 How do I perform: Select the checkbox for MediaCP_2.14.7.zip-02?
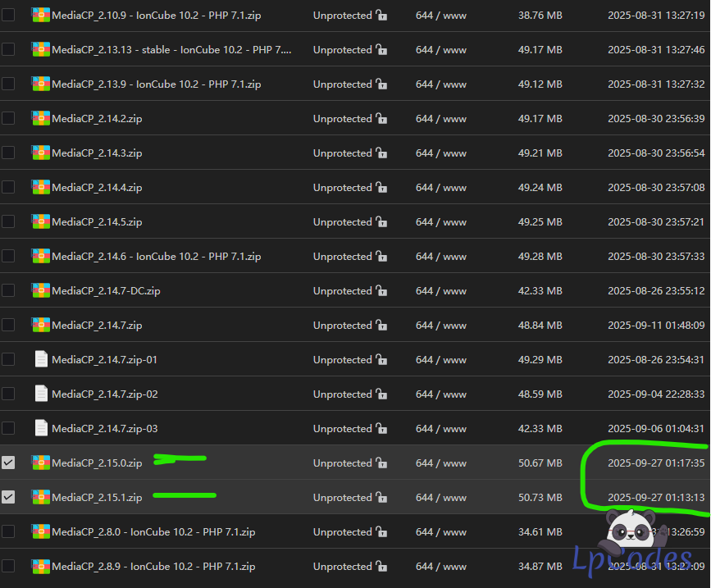[x=8, y=394]
